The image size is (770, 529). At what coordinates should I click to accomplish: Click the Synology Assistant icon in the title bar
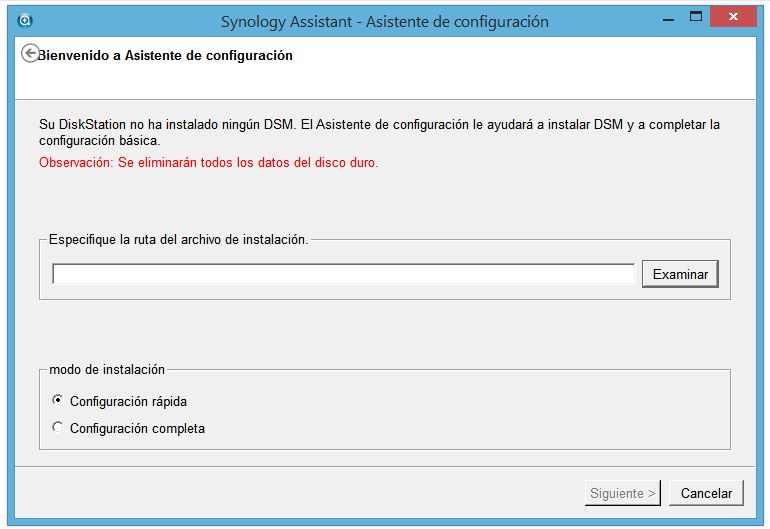(x=25, y=21)
